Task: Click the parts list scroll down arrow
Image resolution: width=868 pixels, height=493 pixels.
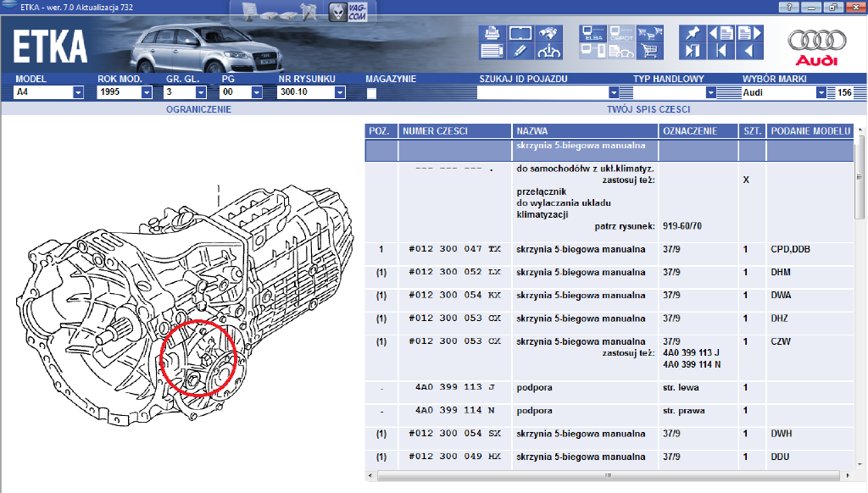Action: click(860, 465)
